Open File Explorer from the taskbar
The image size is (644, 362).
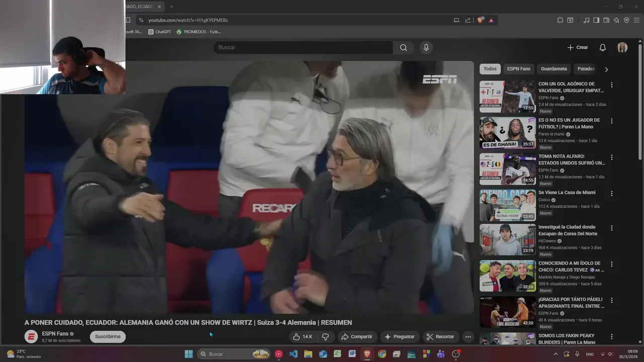[x=308, y=354]
